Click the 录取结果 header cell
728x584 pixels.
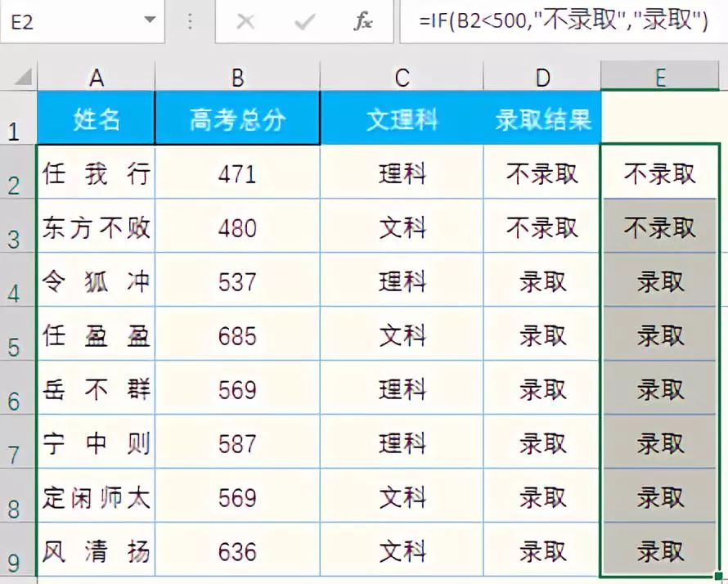point(542,119)
